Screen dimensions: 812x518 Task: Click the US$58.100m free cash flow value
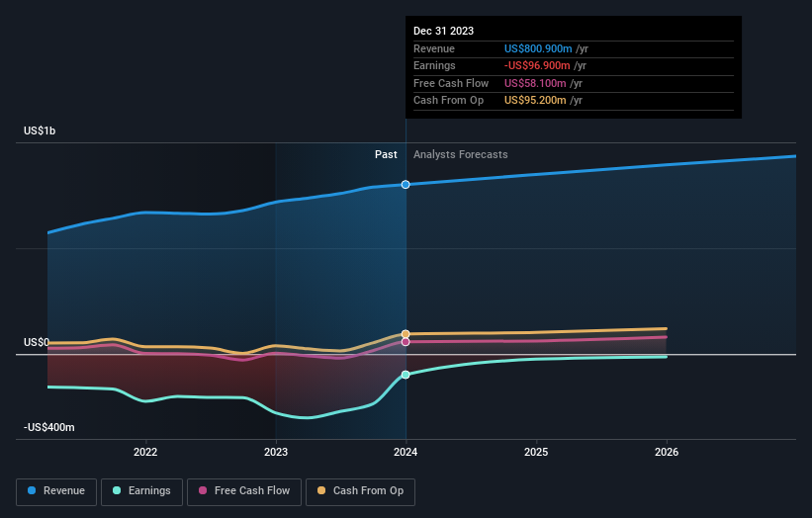[x=535, y=83]
